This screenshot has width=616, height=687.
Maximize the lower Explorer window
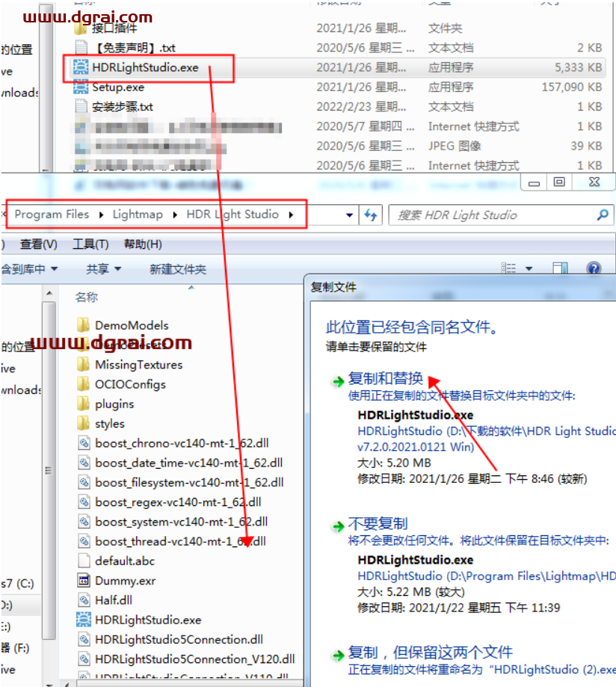(559, 182)
